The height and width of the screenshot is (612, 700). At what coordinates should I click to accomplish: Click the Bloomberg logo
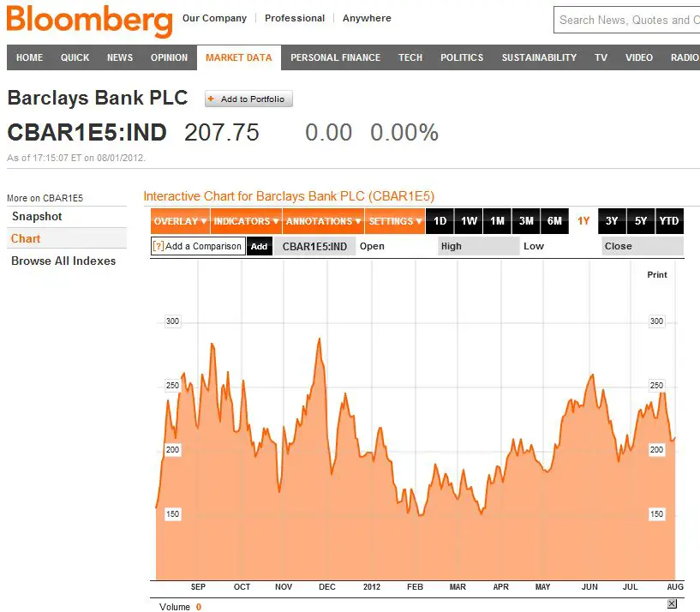[x=89, y=21]
